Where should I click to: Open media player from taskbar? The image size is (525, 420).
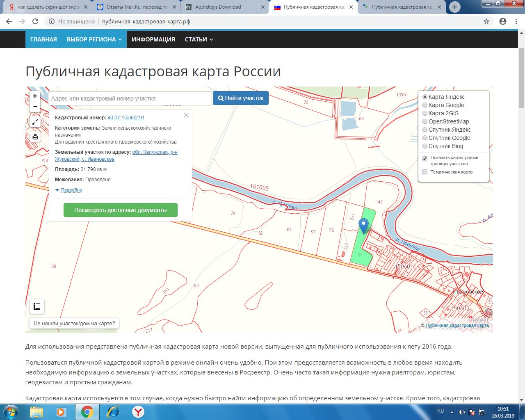62,412
